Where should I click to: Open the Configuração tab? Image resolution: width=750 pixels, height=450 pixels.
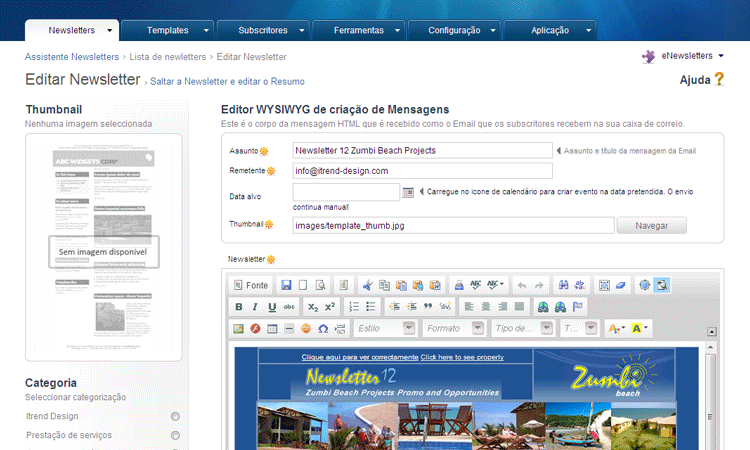454,31
